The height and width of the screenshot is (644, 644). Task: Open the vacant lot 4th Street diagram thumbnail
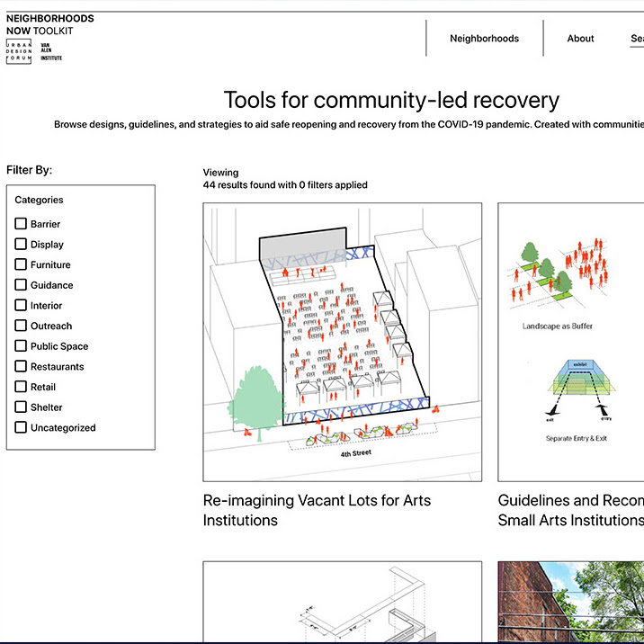(x=342, y=342)
